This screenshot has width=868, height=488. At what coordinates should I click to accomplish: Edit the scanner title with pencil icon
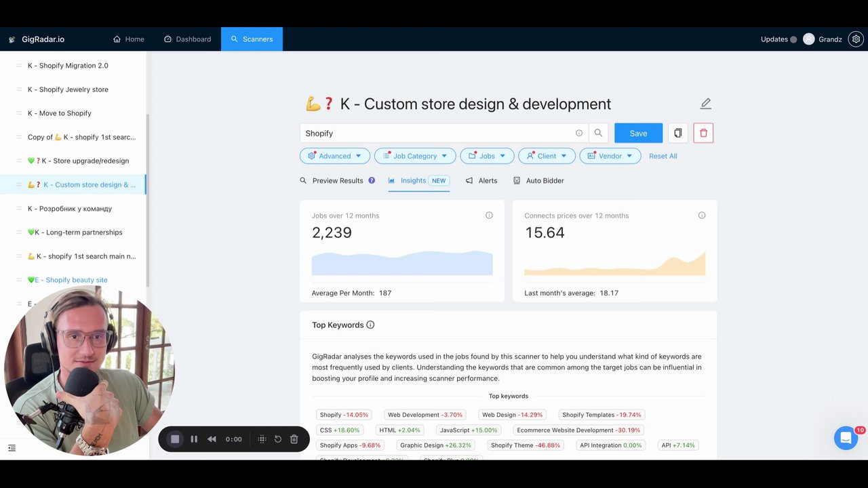click(706, 104)
